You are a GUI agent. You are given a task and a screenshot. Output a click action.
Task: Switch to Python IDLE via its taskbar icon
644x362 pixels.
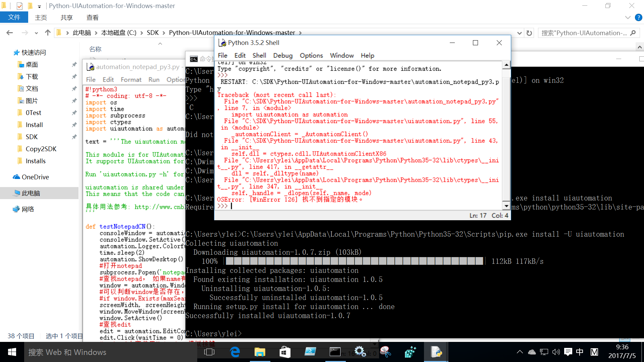tap(436, 352)
